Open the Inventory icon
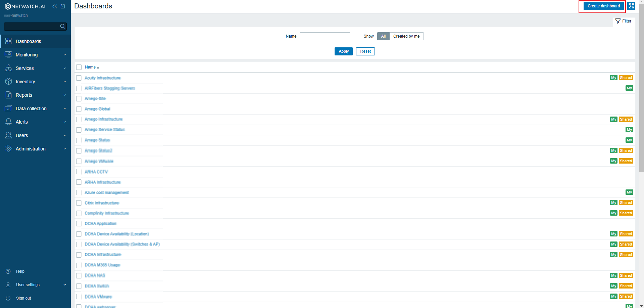 coord(8,81)
